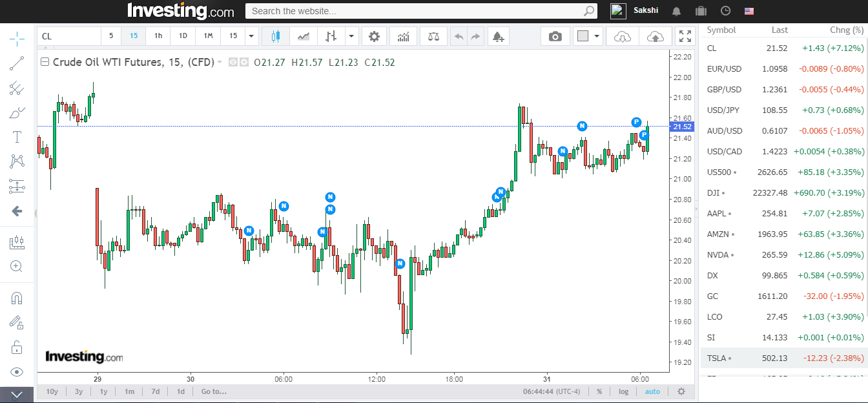Open the symbol compare tool
The image size is (868, 403).
(x=433, y=36)
